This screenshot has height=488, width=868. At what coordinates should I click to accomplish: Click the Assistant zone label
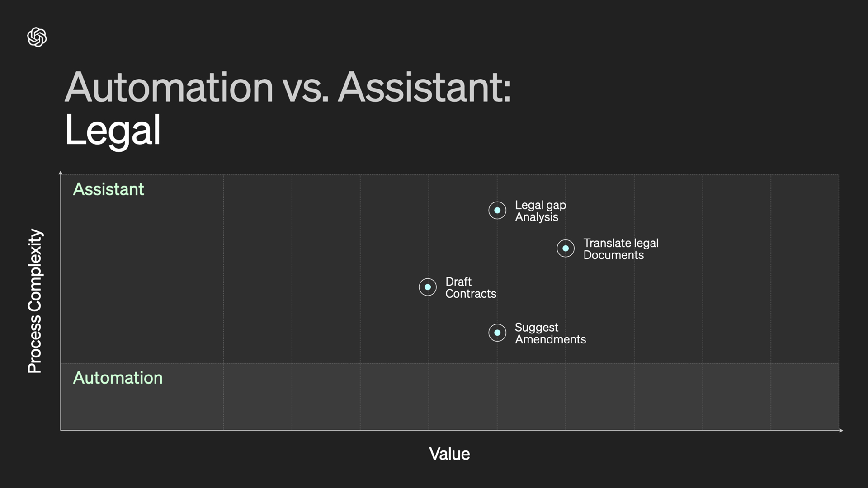[x=108, y=189]
